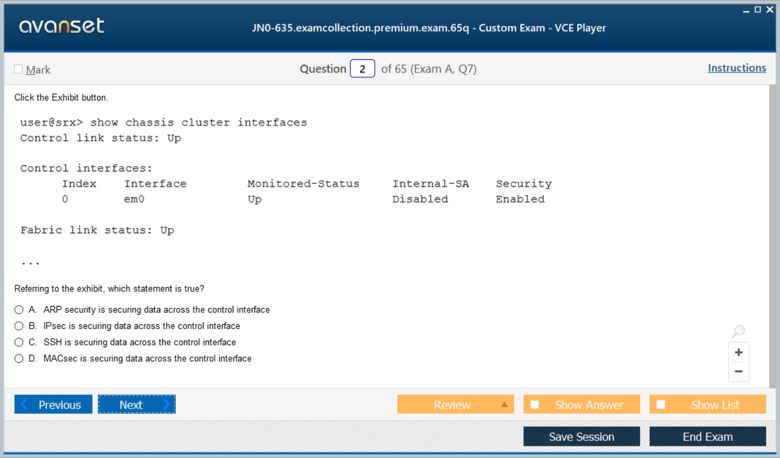The height and width of the screenshot is (458, 780).
Task: Zoom in with the plus button
Action: tap(738, 352)
